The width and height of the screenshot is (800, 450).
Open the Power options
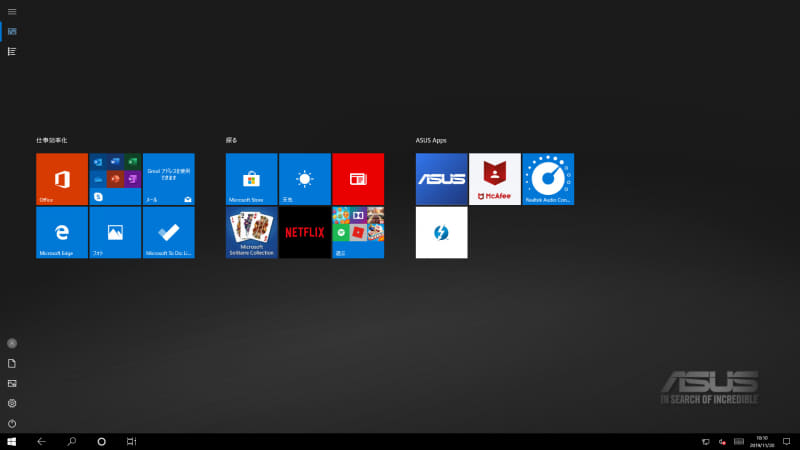[x=12, y=423]
